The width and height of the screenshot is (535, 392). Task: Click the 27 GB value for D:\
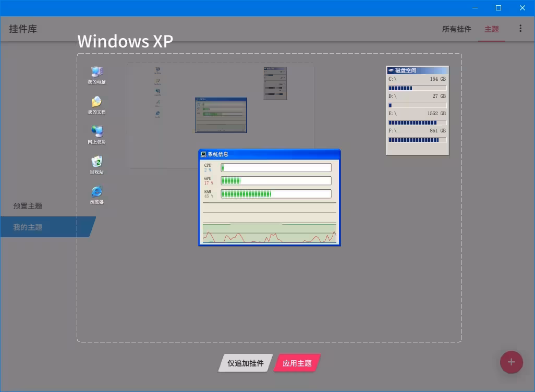point(439,96)
